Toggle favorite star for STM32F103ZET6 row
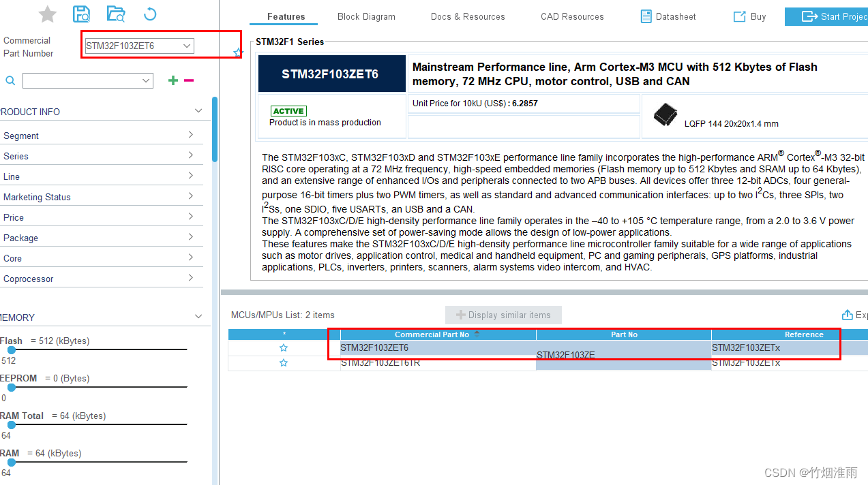 (284, 348)
